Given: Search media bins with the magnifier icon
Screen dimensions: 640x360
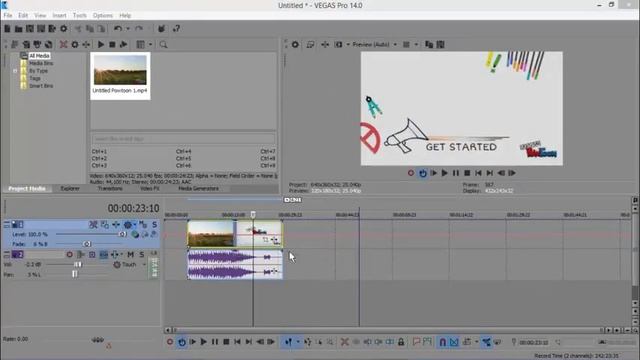Looking at the screenshot, I should click(163, 44).
